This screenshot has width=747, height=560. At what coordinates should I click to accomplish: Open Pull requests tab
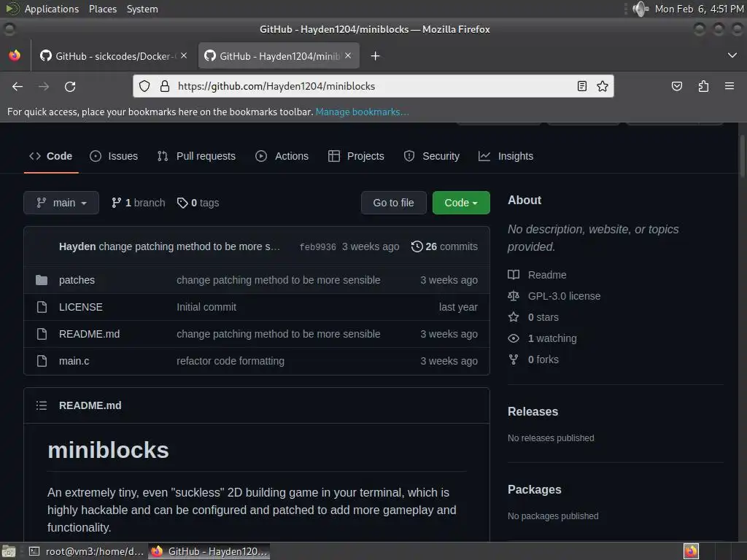coord(196,156)
